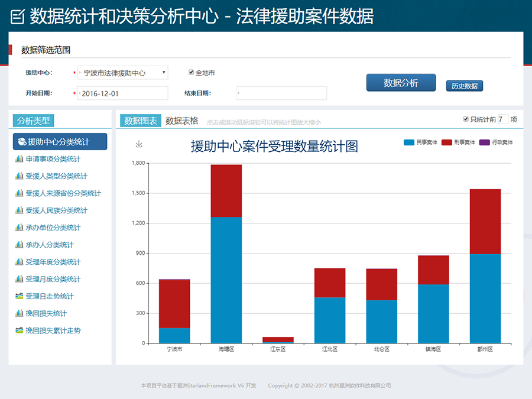Click the 分析类型 panel header
The height and width of the screenshot is (399, 532).
pyautogui.click(x=33, y=121)
